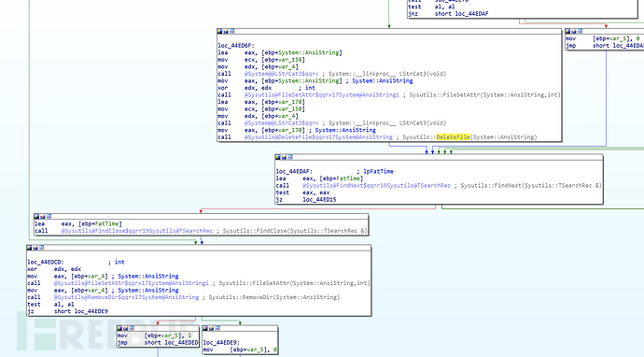Click 'lea eax, [ebp+FatTime]' in FindClose node
644x357 pixels.
pyautogui.click(x=78, y=223)
